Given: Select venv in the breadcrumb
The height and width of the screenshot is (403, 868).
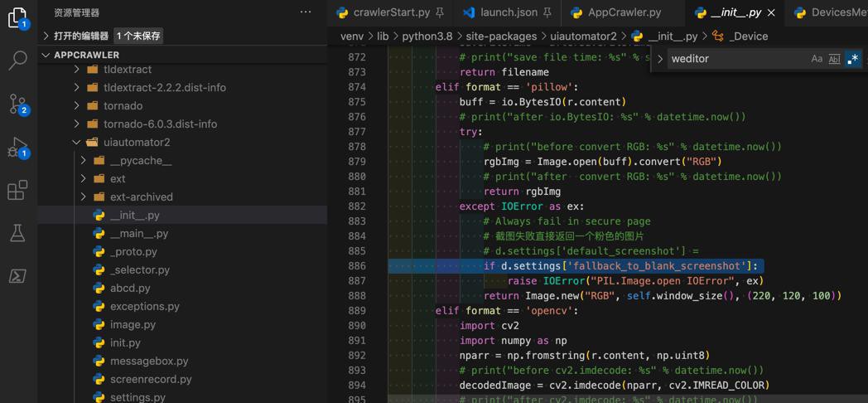Looking at the screenshot, I should [x=352, y=36].
